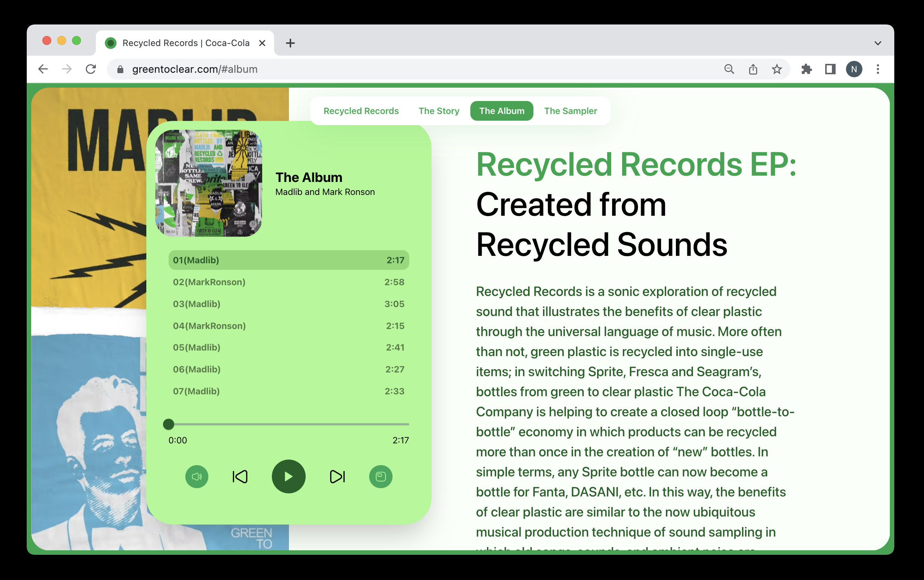Click the round icon right of next-track
The width and height of the screenshot is (924, 580).
(x=381, y=476)
